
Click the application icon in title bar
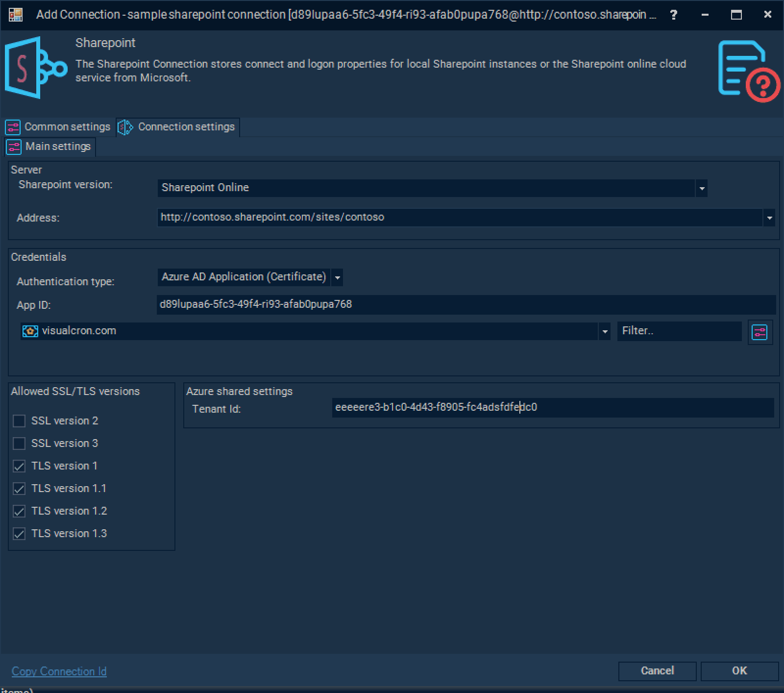tap(16, 15)
